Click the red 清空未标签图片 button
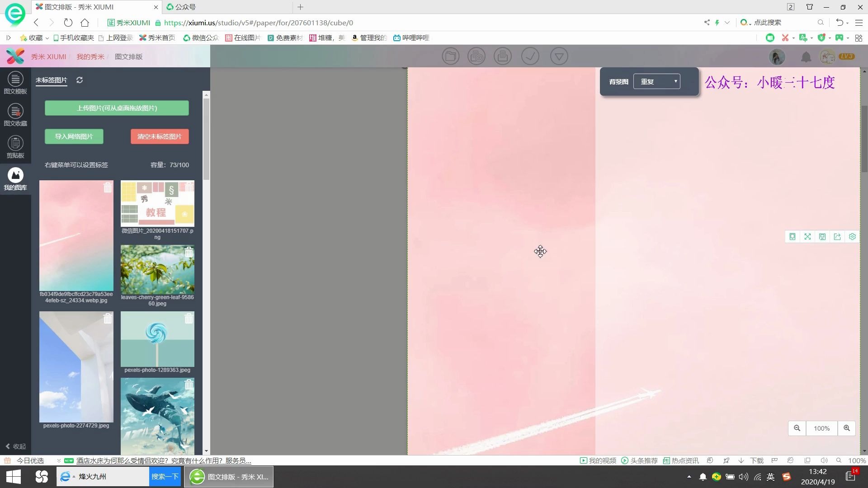The image size is (868, 488). coord(160,136)
